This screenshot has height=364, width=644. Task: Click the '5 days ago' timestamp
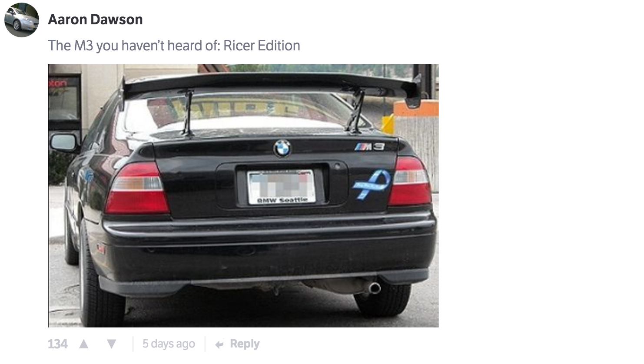click(169, 344)
